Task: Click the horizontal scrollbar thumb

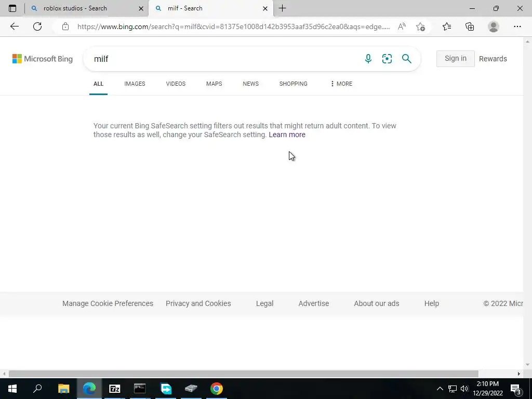Action: (x=243, y=374)
